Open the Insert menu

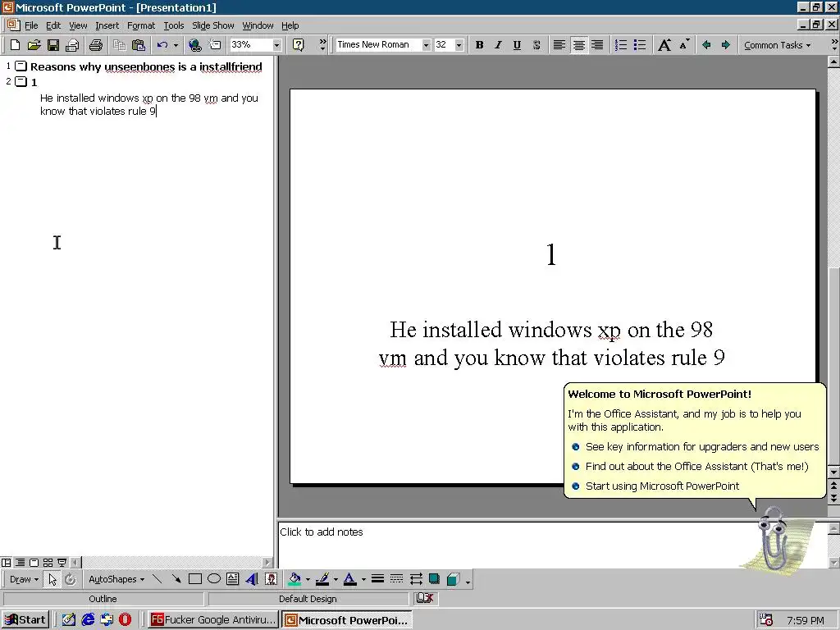pos(107,25)
